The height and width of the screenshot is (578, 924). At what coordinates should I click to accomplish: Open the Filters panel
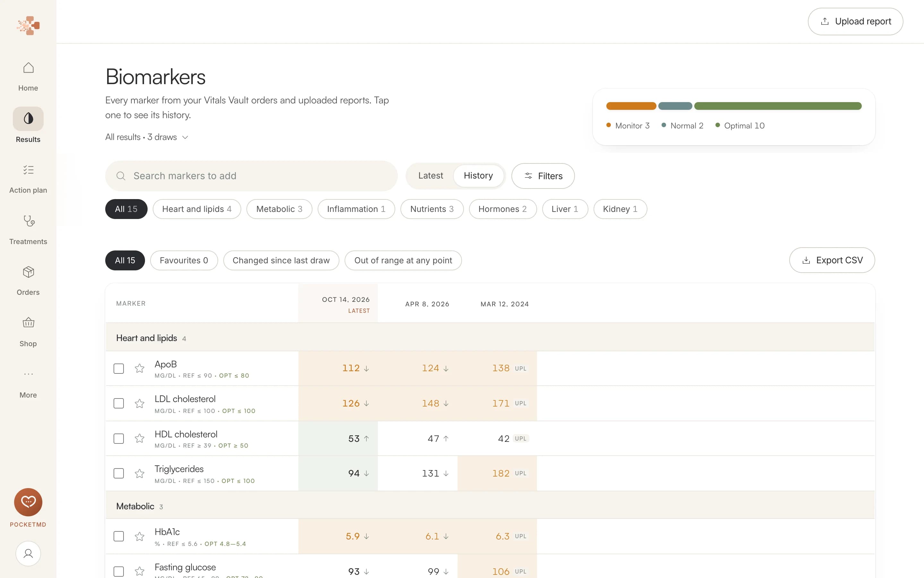point(543,176)
